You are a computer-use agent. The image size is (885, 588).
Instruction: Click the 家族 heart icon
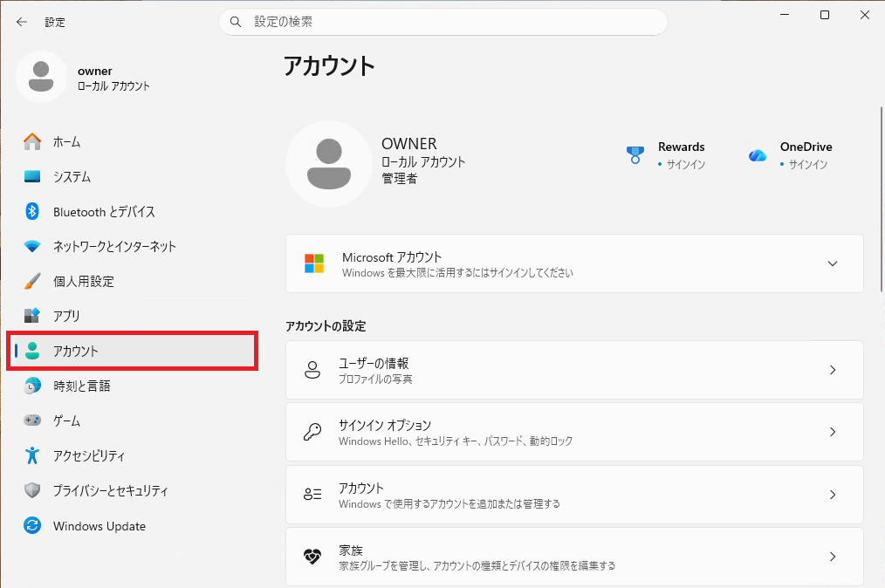[x=312, y=557]
